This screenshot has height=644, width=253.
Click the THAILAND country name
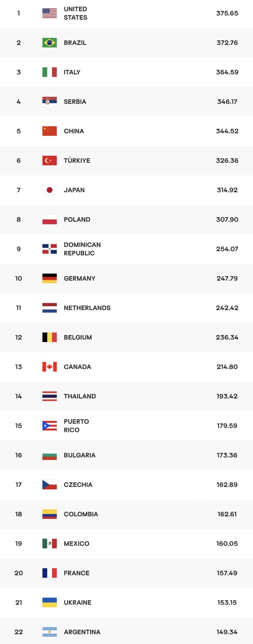click(80, 396)
